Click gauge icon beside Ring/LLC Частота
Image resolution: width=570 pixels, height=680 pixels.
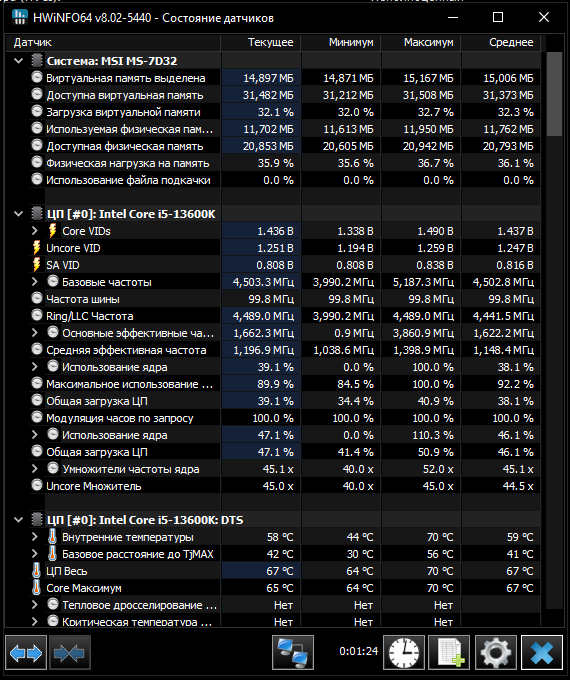(x=37, y=315)
